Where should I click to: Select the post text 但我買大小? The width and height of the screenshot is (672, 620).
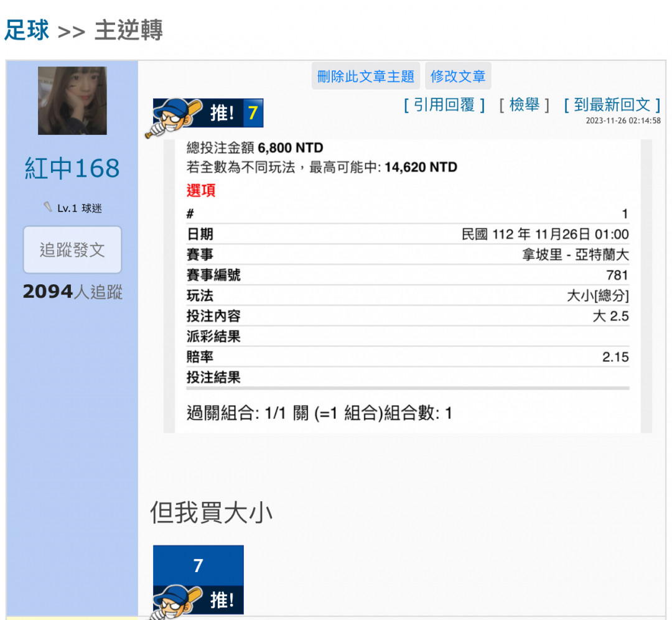(212, 512)
